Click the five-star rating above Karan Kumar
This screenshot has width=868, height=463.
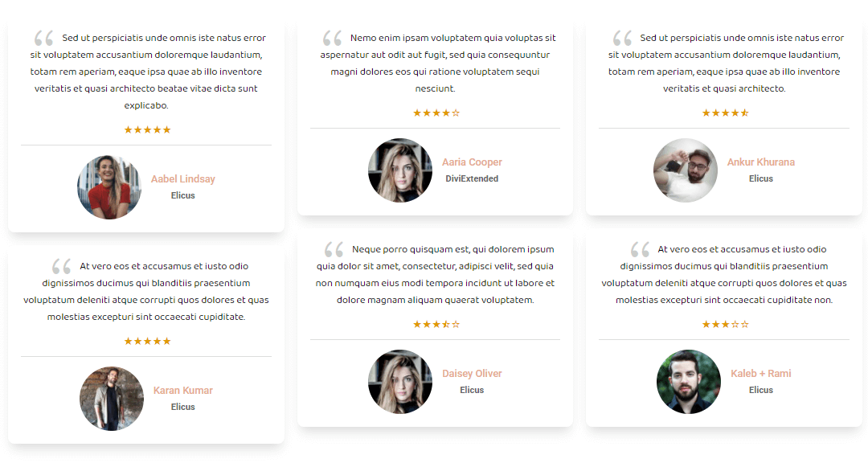click(x=147, y=342)
